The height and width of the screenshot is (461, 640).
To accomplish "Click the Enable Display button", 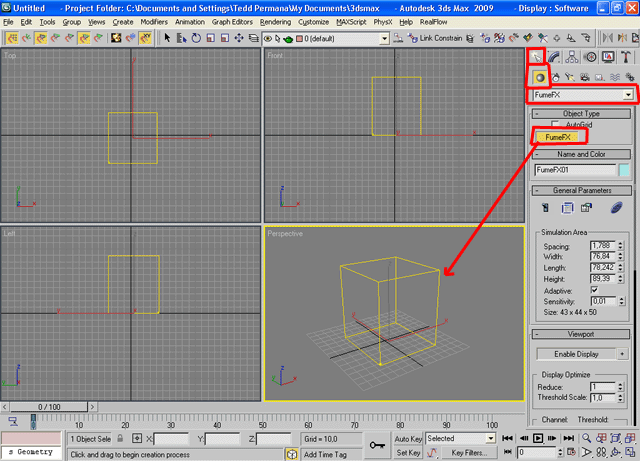I will 576,354.
